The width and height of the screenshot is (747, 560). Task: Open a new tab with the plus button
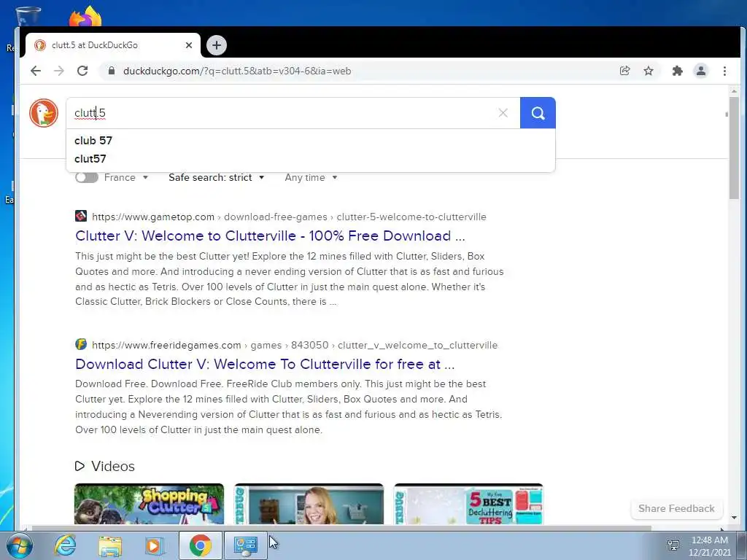(x=216, y=45)
